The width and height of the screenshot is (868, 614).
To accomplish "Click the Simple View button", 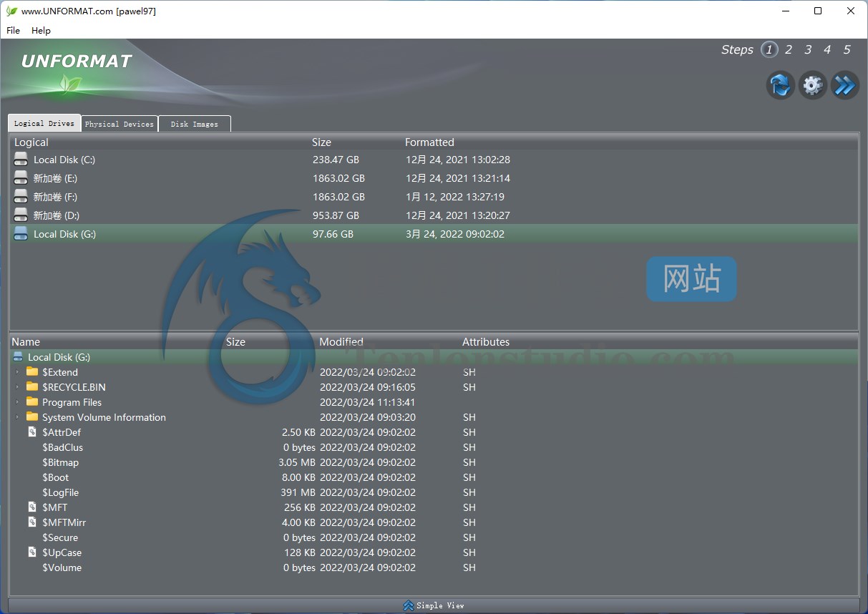I will point(434,605).
